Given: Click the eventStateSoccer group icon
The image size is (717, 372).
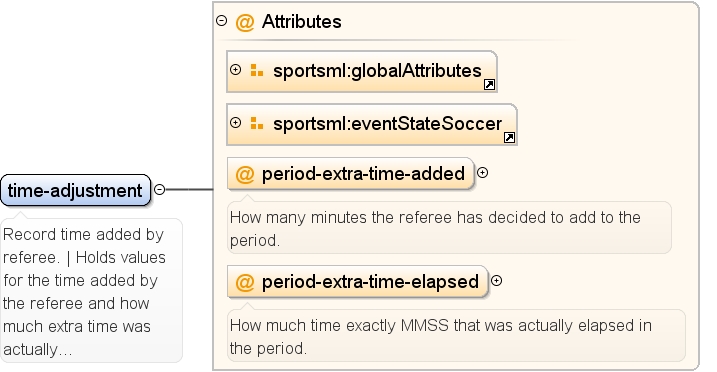Looking at the screenshot, I should 257,123.
